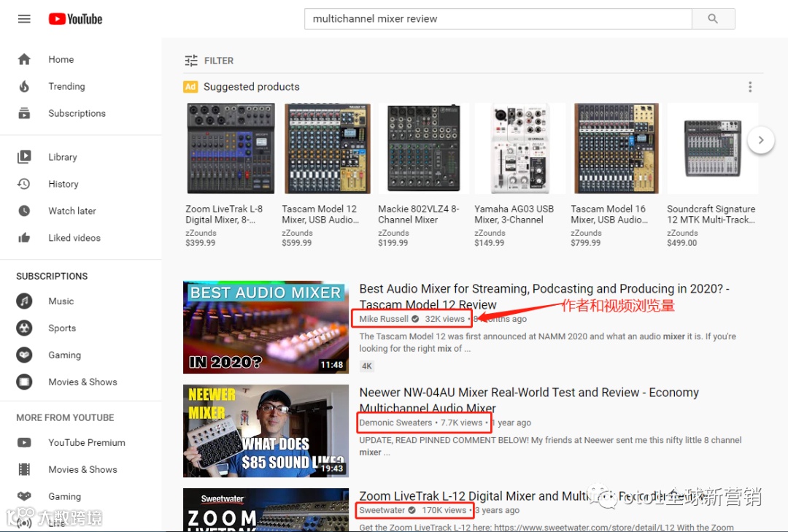
Task: Click the Subscriptions sidebar icon
Action: tap(24, 113)
